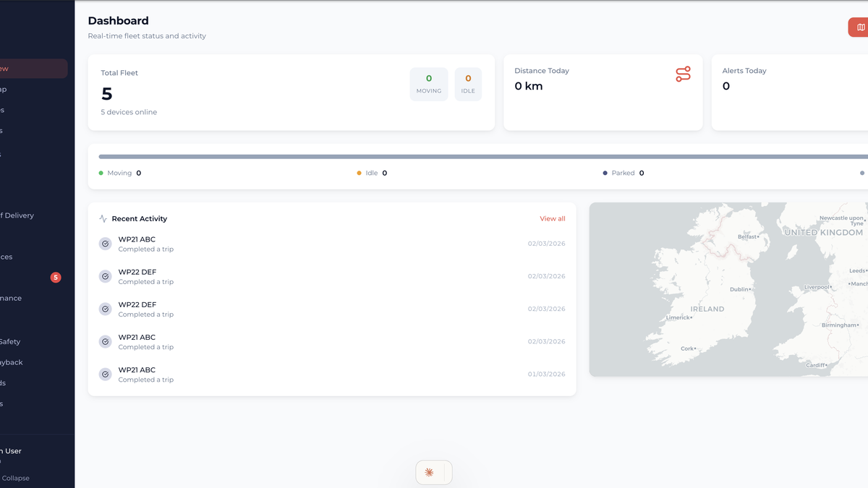The width and height of the screenshot is (868, 488).
Task: Open the highlighted active sidebar item
Action: pos(34,69)
